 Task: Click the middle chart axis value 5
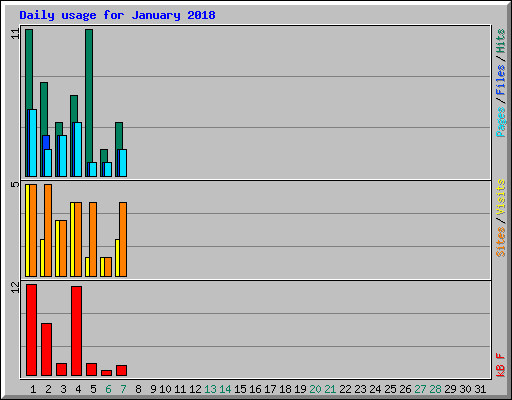(x=15, y=184)
